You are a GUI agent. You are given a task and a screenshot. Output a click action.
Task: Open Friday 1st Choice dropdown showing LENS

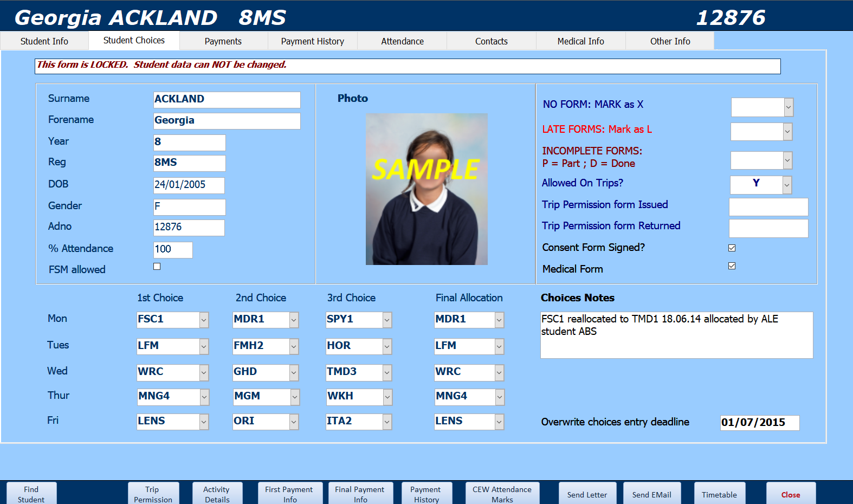(204, 422)
